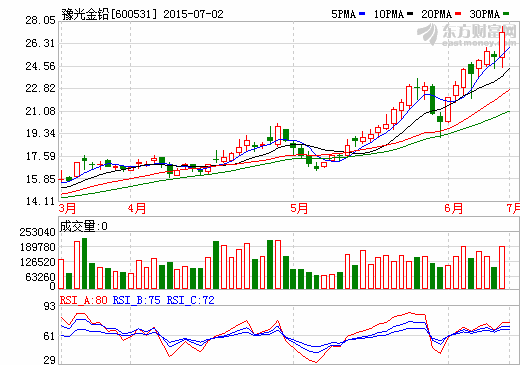
Task: Click the 5PMA legend label
Action: point(343,14)
